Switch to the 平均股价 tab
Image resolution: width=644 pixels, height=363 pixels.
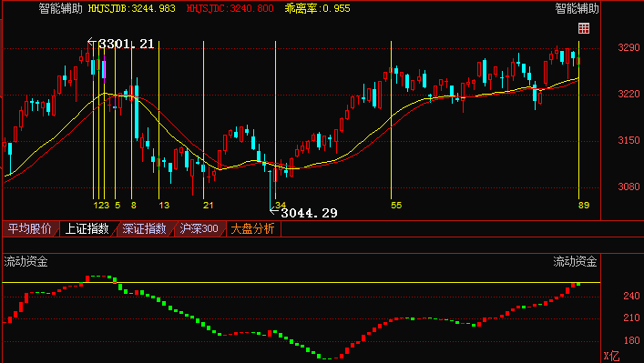pyautogui.click(x=30, y=229)
